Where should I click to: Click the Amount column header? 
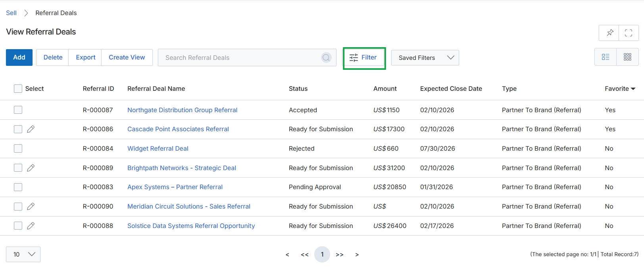click(385, 89)
